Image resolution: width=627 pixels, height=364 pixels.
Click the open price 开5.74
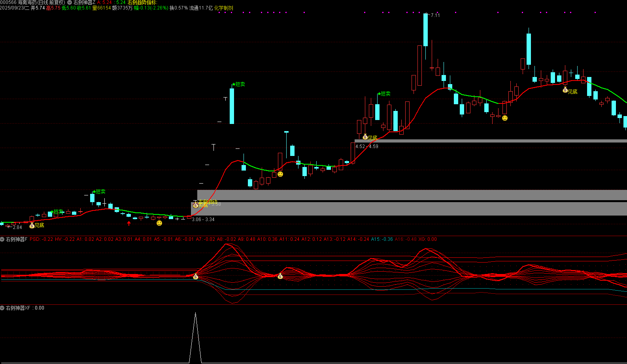[38, 8]
